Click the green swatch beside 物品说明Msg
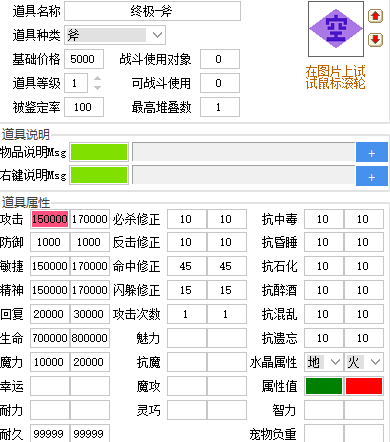The image size is (390, 442). coord(99,152)
